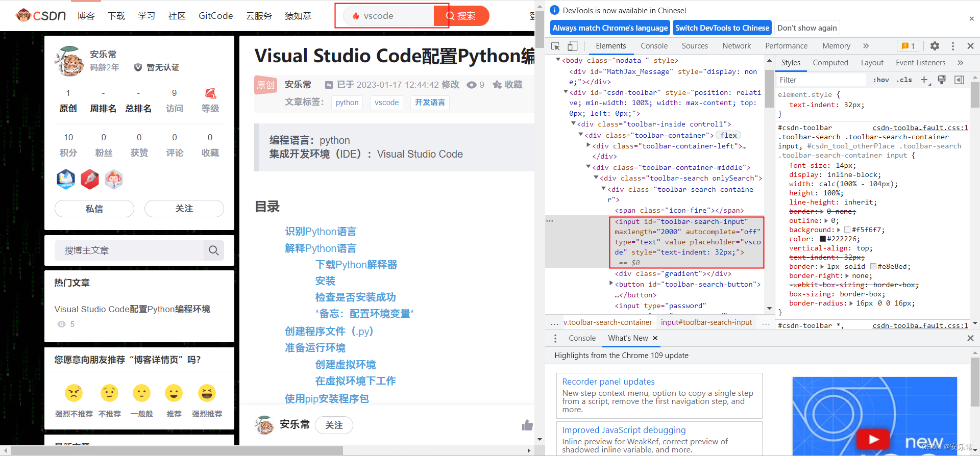Open the Event Listeners tab
The height and width of the screenshot is (456, 980).
920,63
